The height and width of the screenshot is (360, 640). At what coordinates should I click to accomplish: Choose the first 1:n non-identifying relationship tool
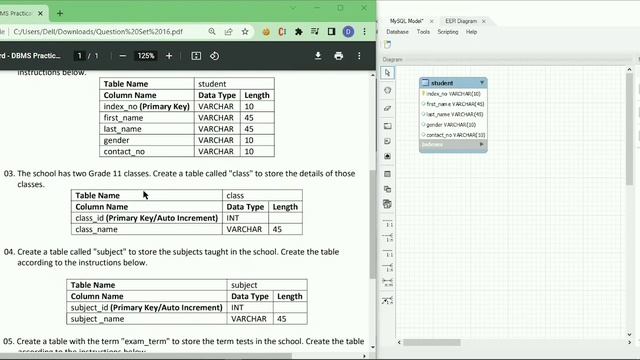coord(387,238)
